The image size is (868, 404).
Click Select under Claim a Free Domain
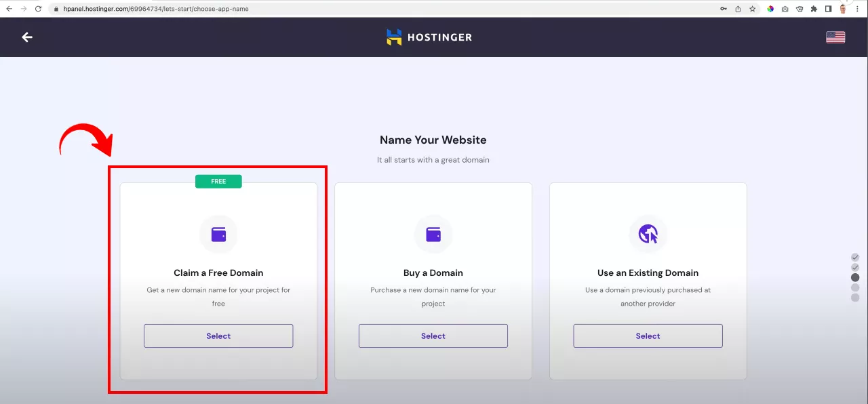coord(218,336)
